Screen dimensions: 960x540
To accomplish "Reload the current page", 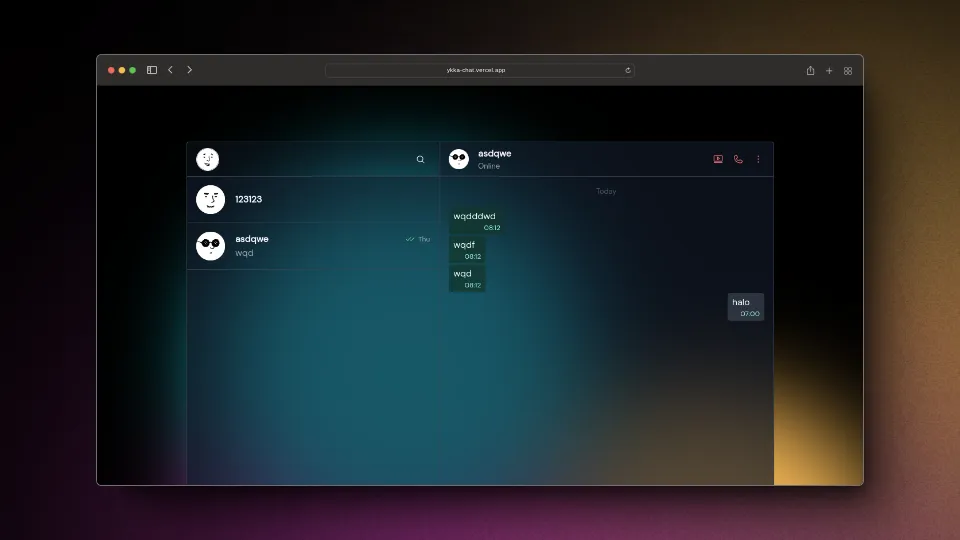I will pos(628,70).
